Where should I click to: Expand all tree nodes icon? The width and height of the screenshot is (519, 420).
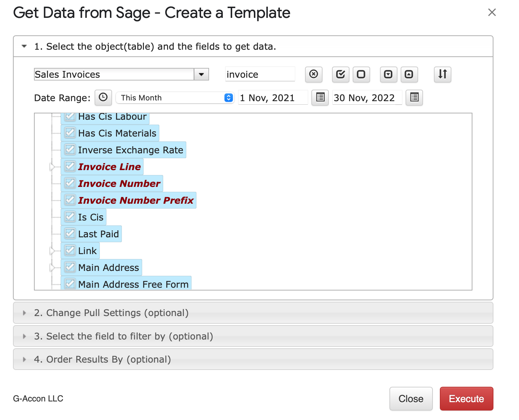click(x=388, y=74)
